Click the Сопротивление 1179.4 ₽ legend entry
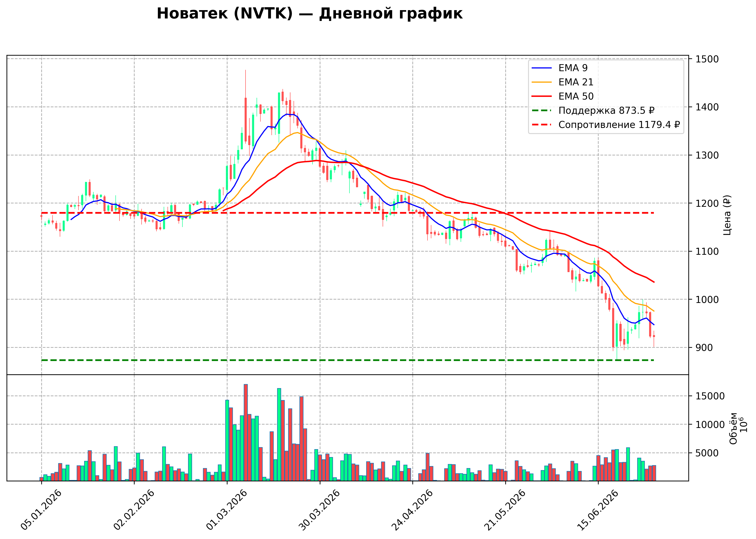The width and height of the screenshot is (756, 539). pyautogui.click(x=606, y=125)
